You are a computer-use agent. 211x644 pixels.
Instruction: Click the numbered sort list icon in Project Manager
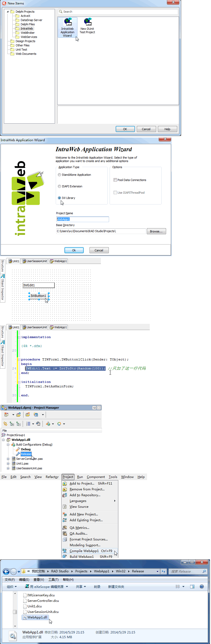(x=28, y=424)
